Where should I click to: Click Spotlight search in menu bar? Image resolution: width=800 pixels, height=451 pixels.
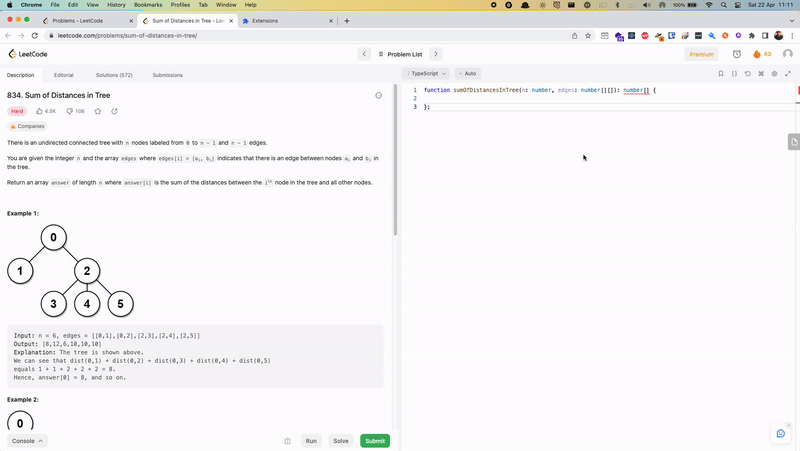tap(723, 5)
